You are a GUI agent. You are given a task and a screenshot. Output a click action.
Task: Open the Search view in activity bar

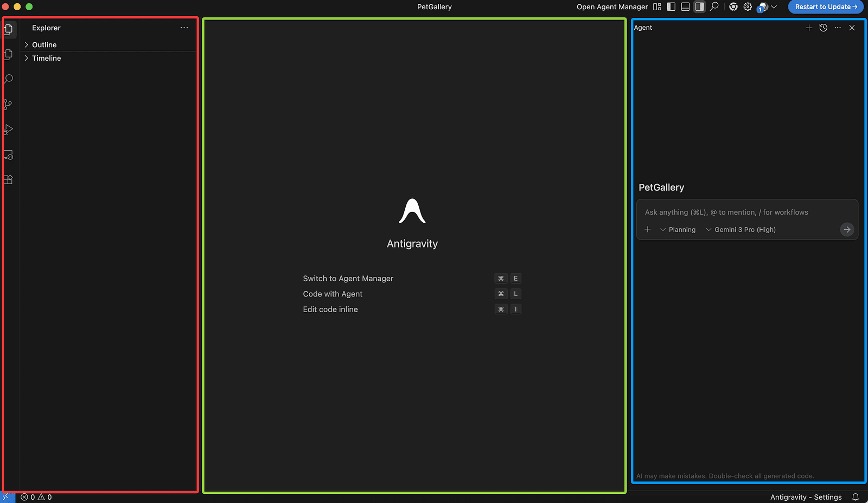9,79
